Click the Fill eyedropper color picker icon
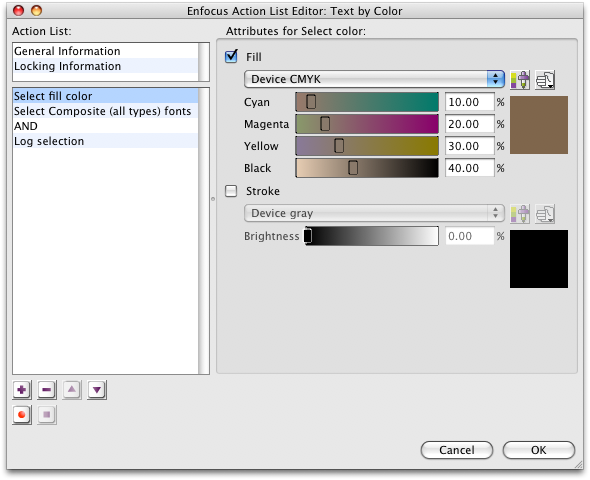This screenshot has height=480, width=590. pos(520,80)
